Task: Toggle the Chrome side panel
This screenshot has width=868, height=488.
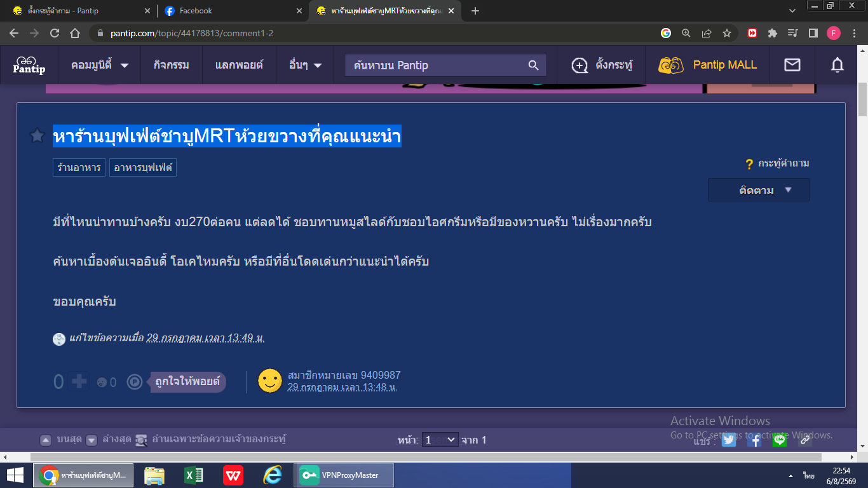Action: [x=813, y=33]
